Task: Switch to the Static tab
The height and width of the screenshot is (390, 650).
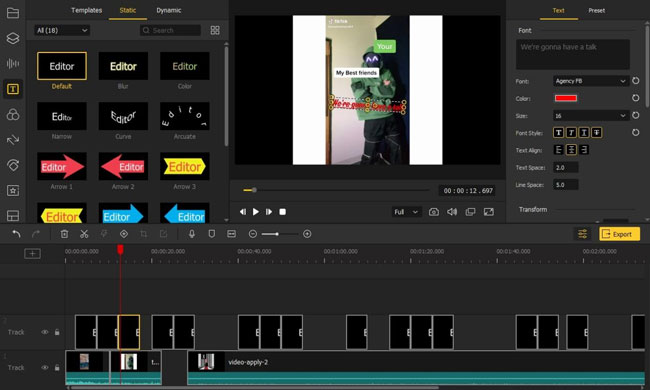Action: click(x=128, y=10)
